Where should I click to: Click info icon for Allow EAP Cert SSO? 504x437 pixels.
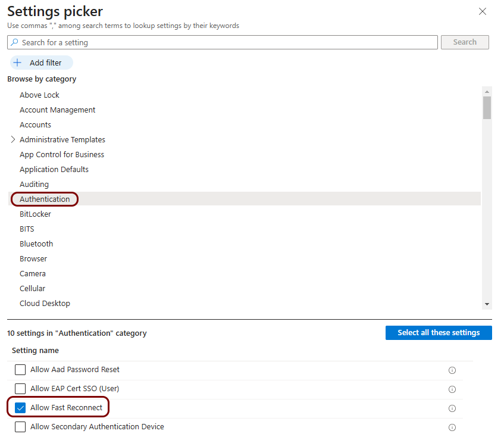[x=452, y=389]
